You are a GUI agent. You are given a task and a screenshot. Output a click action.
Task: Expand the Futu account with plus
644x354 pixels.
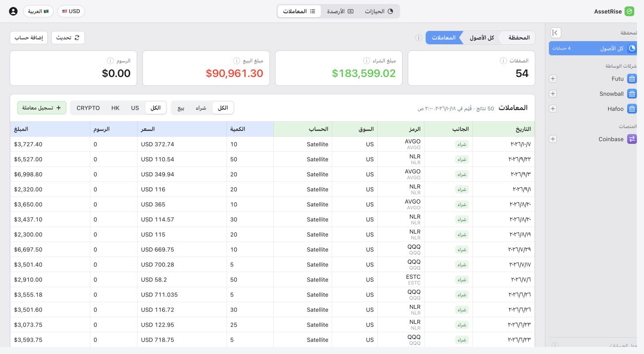[552, 79]
